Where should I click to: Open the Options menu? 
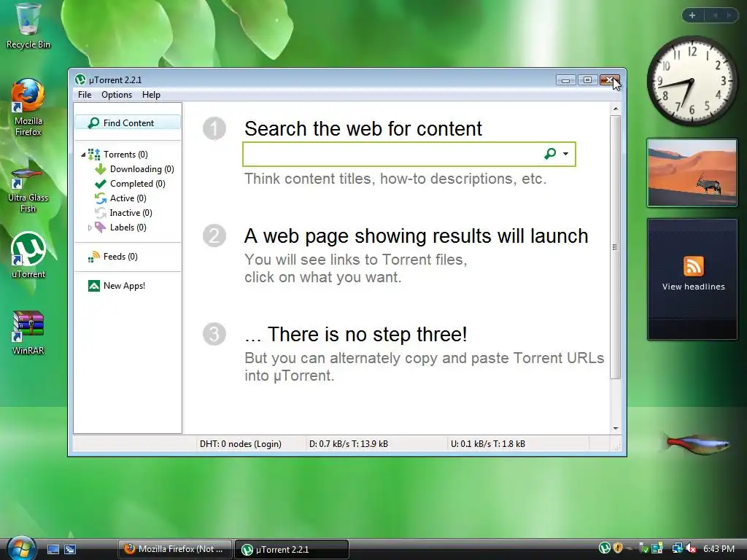(x=117, y=95)
